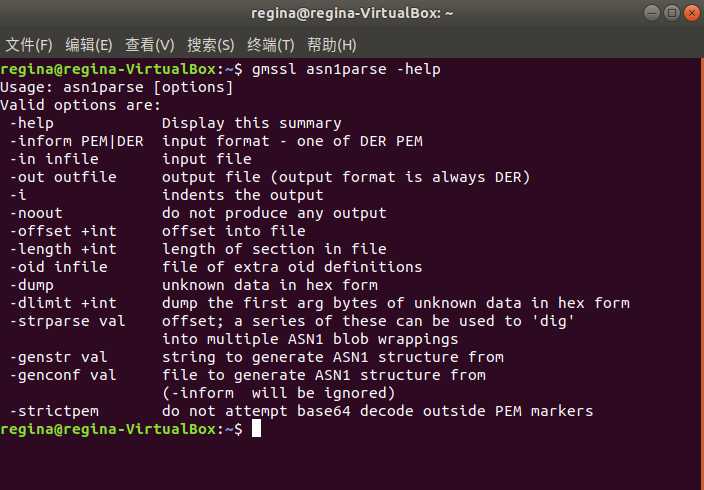Open the 查看(V) menu
Viewport: 704px width, 490px height.
(x=149, y=45)
